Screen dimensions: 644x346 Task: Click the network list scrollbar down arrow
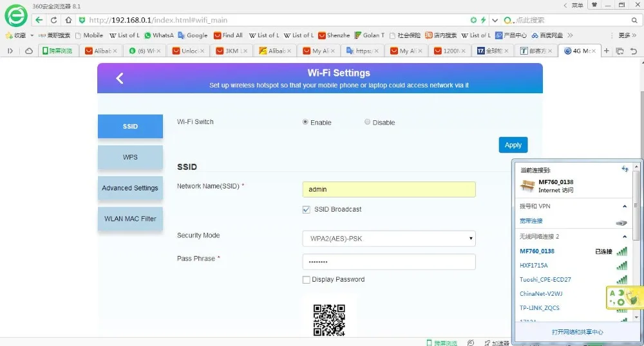(636, 317)
